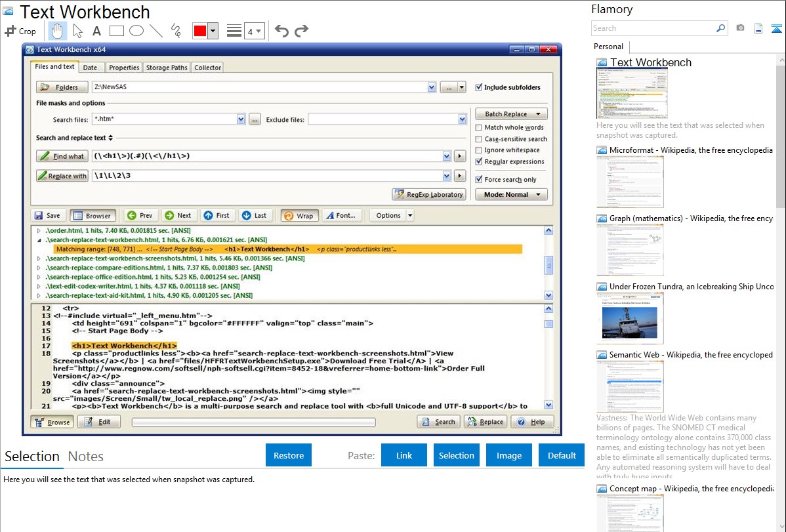The height and width of the screenshot is (532, 786).
Task: Collapse the search-replace-text-workbench.html result
Action: pyautogui.click(x=39, y=240)
